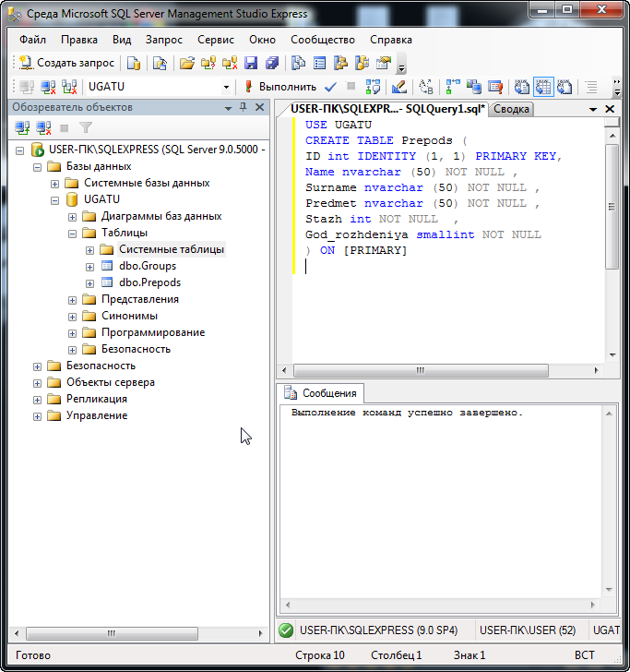Open Properties window toolbar icon

pos(384,64)
